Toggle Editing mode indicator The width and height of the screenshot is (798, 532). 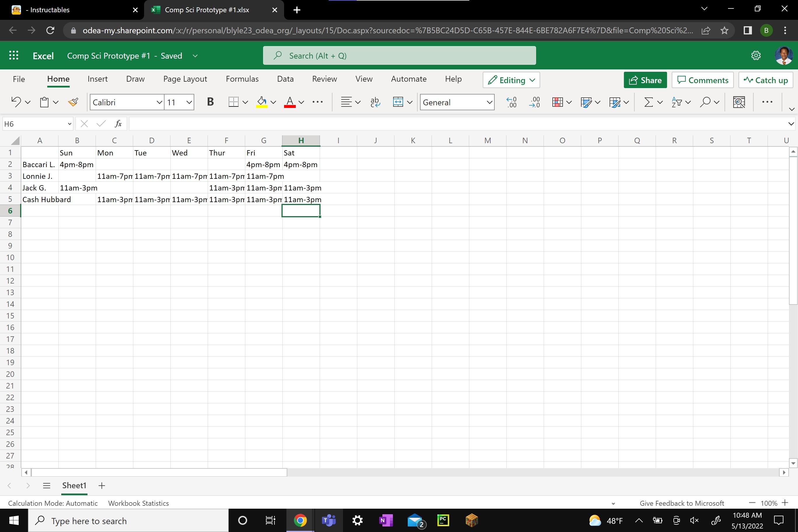coord(511,80)
